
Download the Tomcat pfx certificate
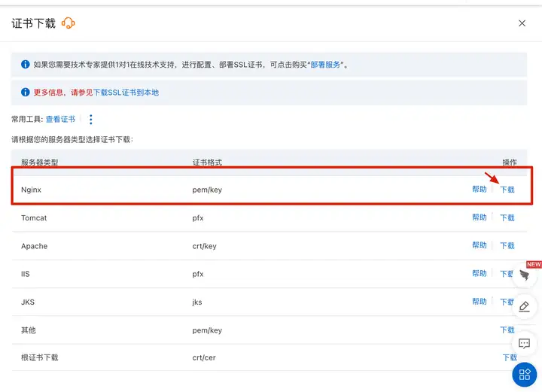tap(507, 218)
